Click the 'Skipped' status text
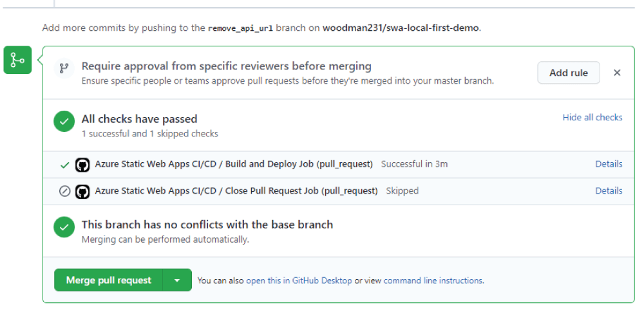The image size is (644, 314). tap(402, 191)
